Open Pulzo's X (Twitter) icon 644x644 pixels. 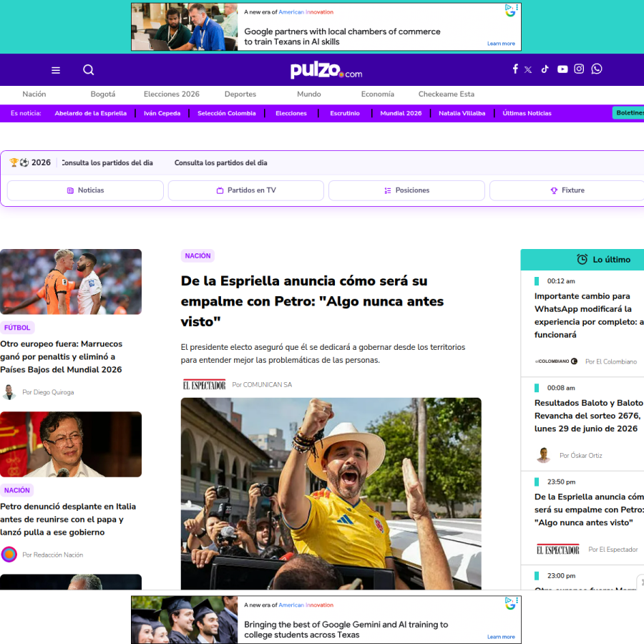tap(528, 70)
